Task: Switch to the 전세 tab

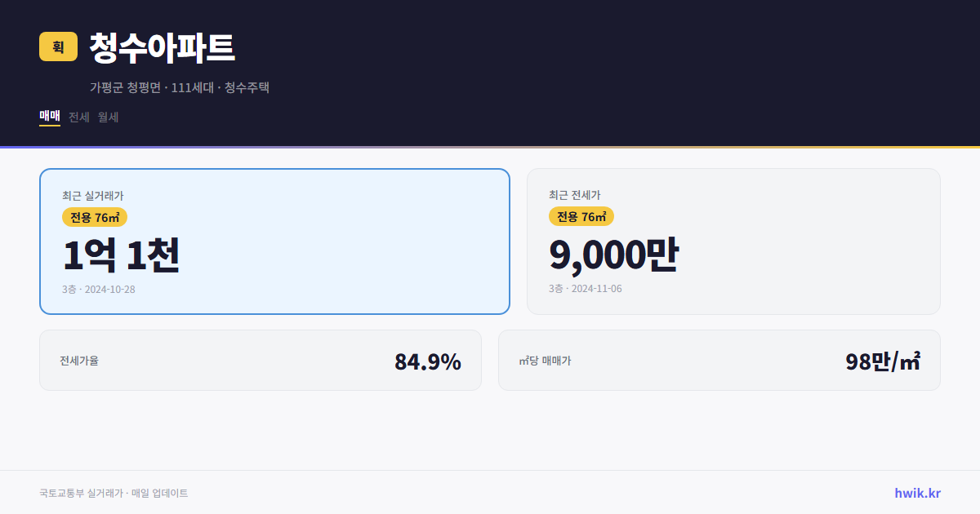Action: coord(78,117)
